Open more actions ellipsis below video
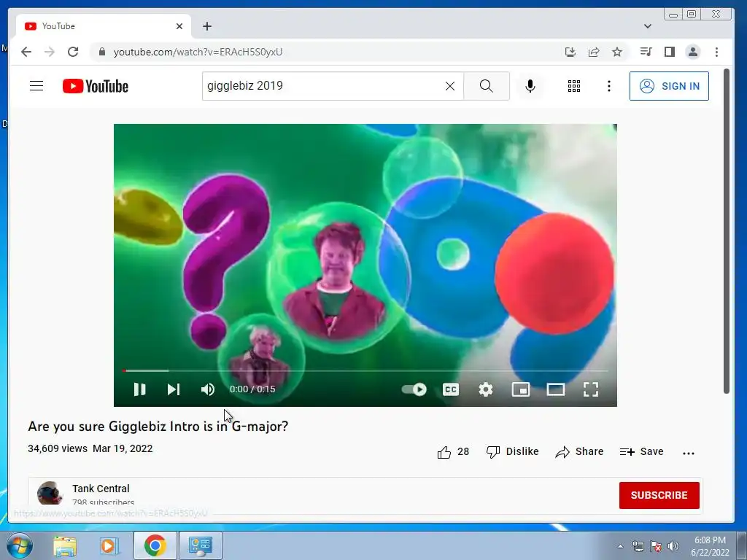 click(689, 453)
